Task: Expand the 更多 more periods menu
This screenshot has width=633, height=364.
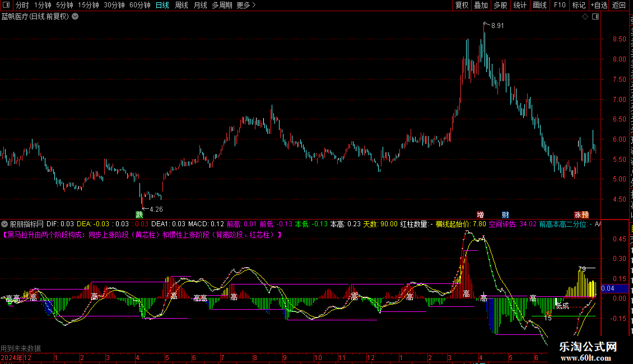Action: point(246,5)
